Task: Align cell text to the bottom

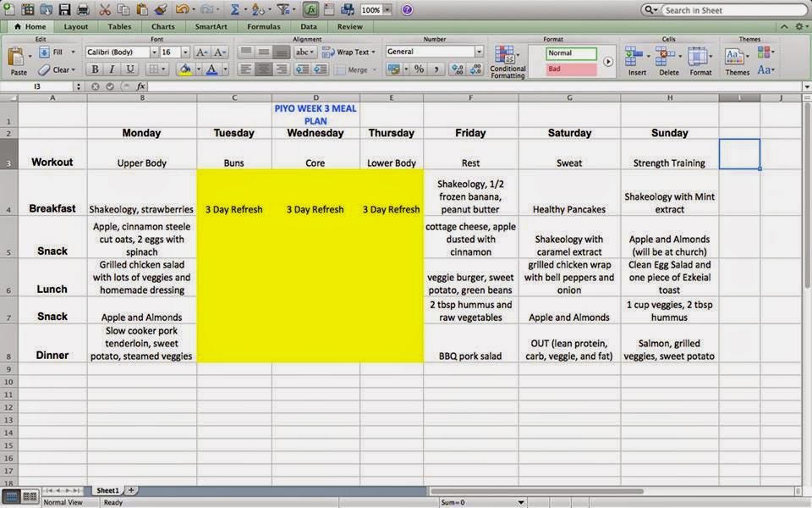Action: pos(281,52)
